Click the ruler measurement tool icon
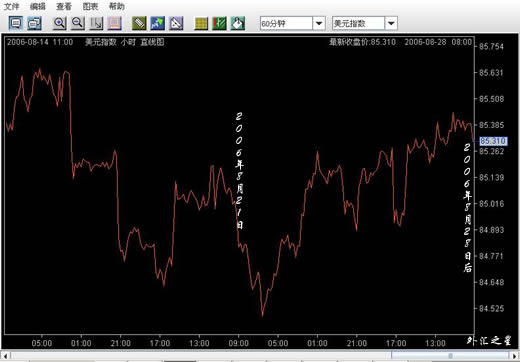520x362 pixels. [x=139, y=23]
